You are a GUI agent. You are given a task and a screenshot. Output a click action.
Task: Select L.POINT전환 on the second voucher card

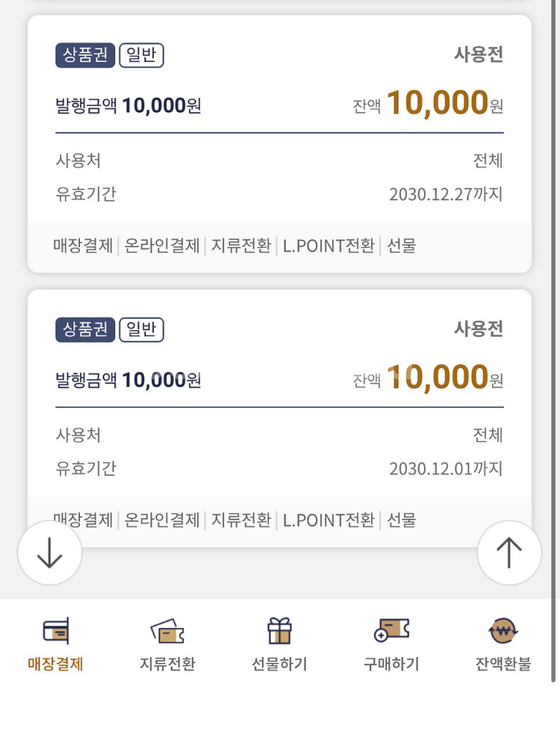click(329, 520)
